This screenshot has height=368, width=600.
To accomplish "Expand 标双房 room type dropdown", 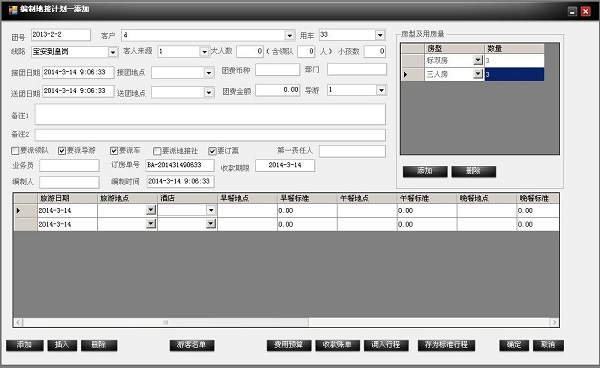I will click(x=478, y=60).
